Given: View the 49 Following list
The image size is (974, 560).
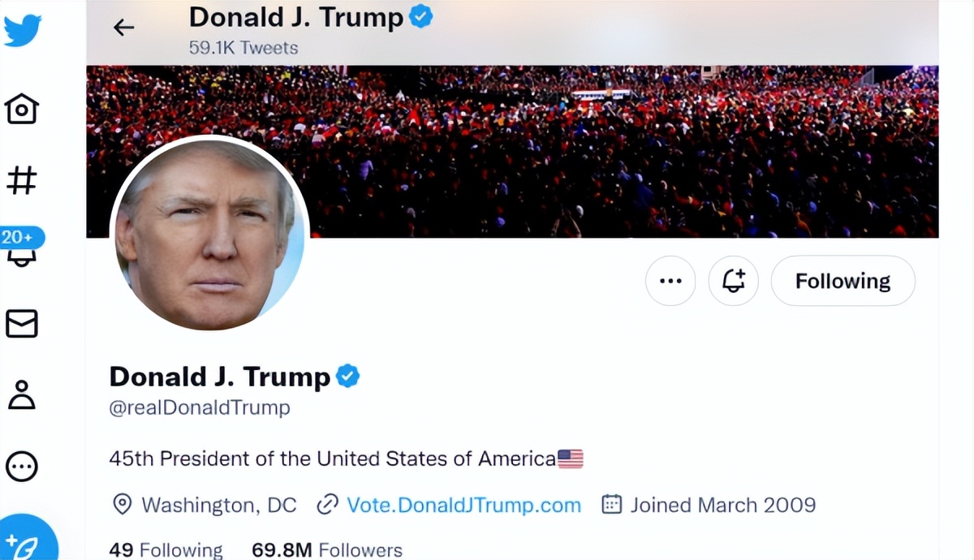Looking at the screenshot, I should tap(166, 550).
